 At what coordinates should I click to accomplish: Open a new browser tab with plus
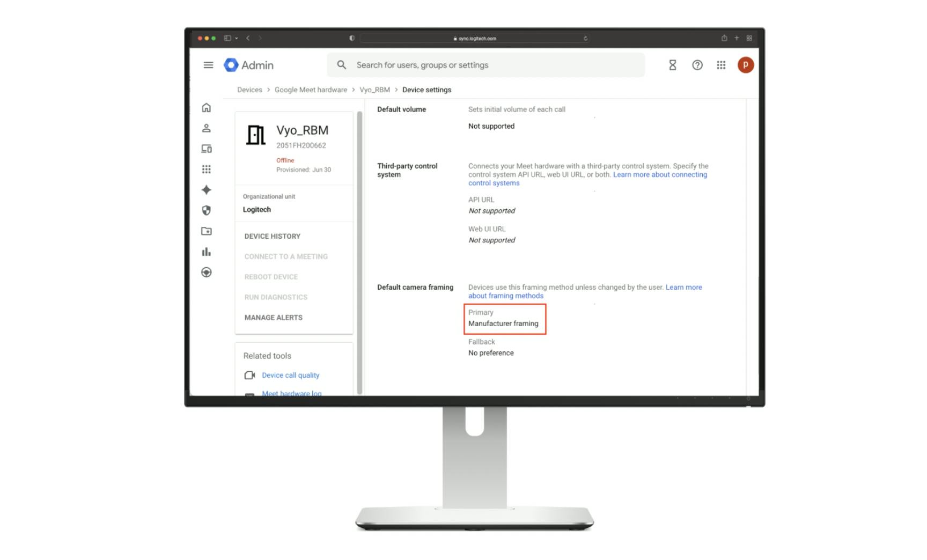737,38
